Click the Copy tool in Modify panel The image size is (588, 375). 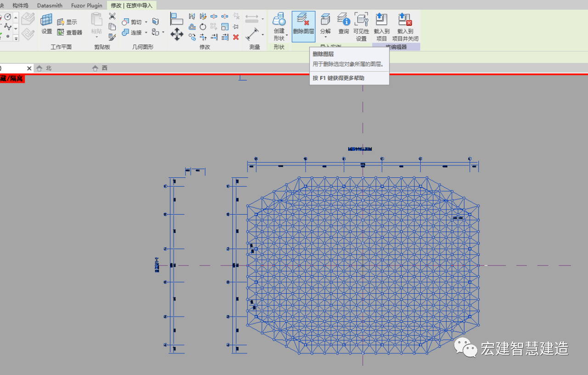[192, 37]
